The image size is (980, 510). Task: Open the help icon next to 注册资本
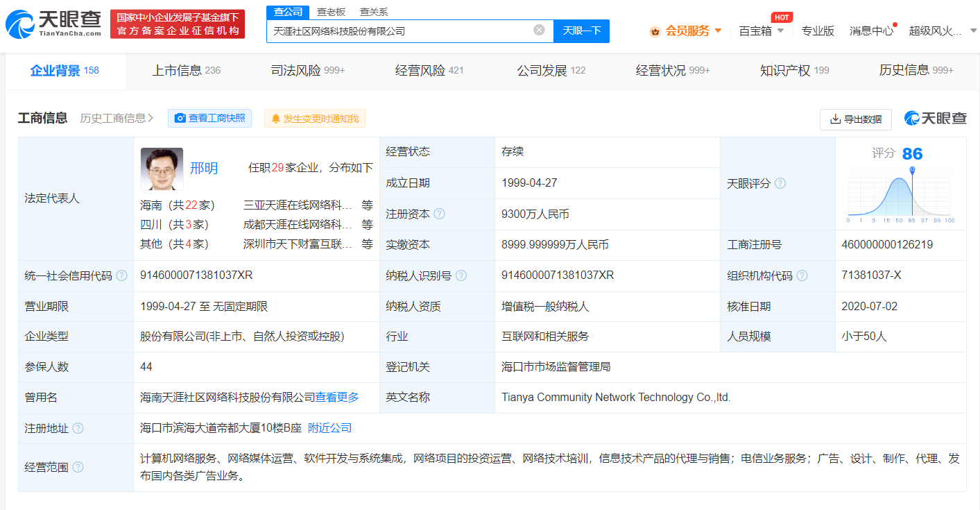(x=439, y=214)
